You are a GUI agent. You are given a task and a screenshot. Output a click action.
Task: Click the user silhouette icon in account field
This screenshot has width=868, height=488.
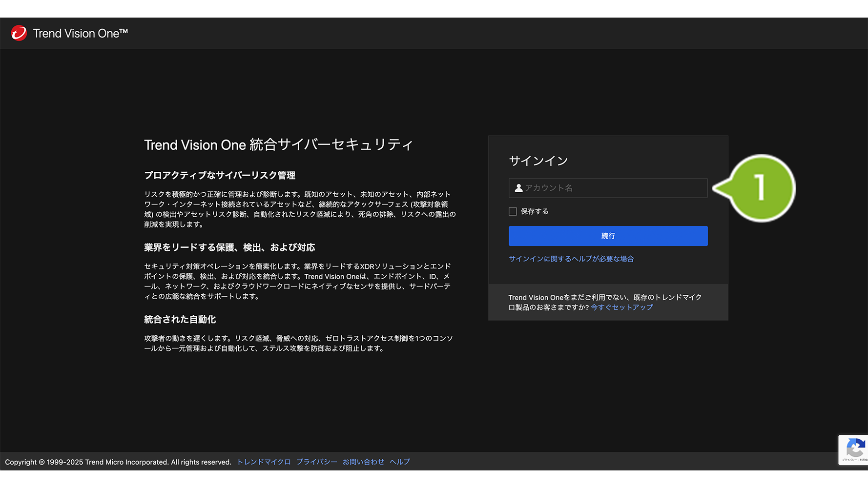pos(518,188)
